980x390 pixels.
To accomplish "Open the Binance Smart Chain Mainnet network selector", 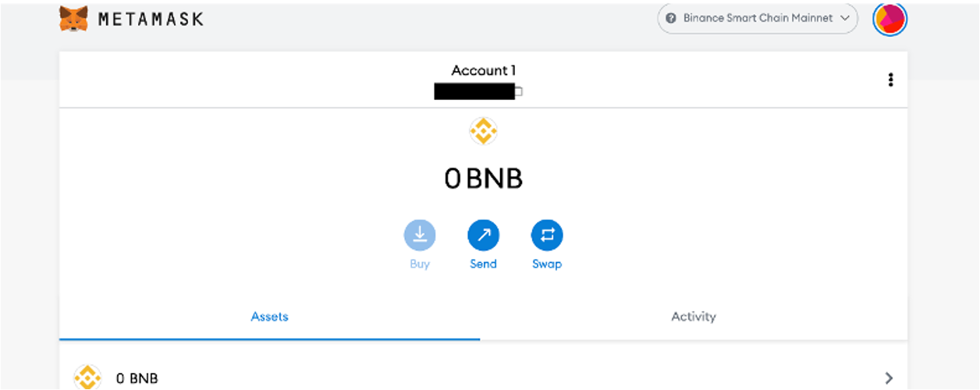I will pyautogui.click(x=757, y=18).
